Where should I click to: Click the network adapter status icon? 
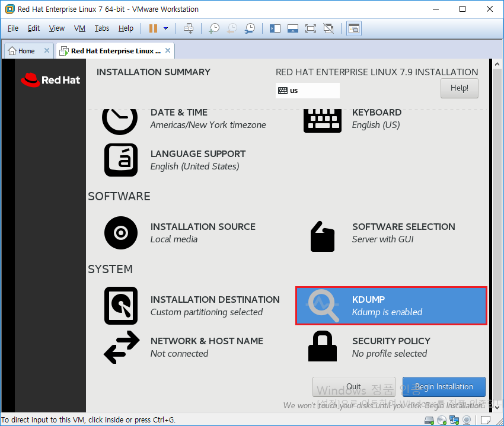[454, 420]
